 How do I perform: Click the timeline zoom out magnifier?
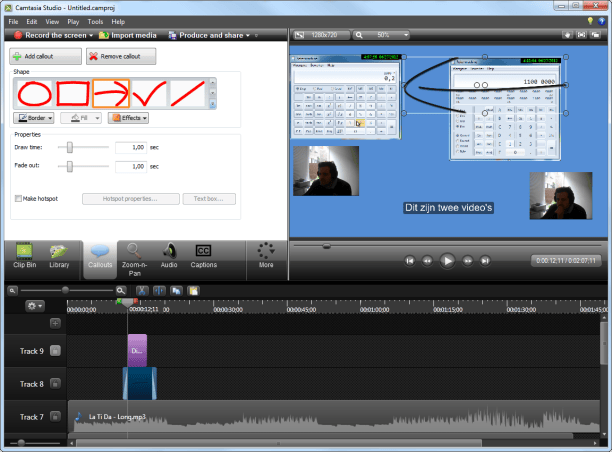click(12, 291)
